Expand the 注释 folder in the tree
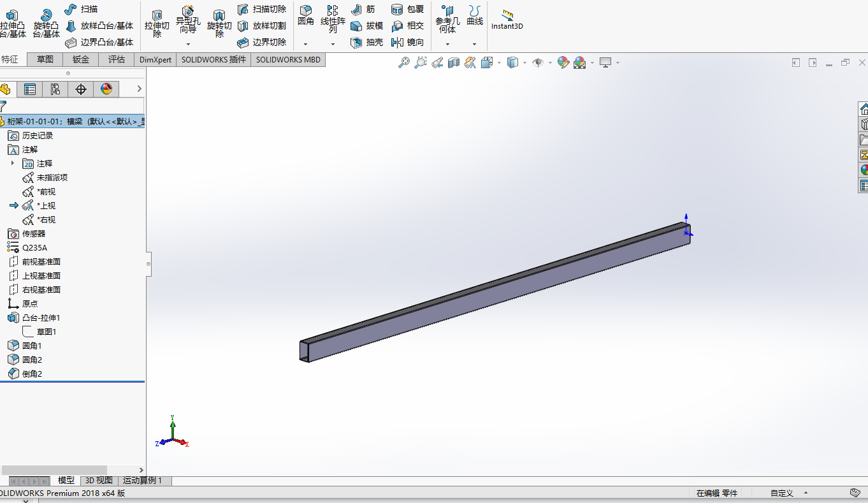The height and width of the screenshot is (503, 868). (x=12, y=163)
